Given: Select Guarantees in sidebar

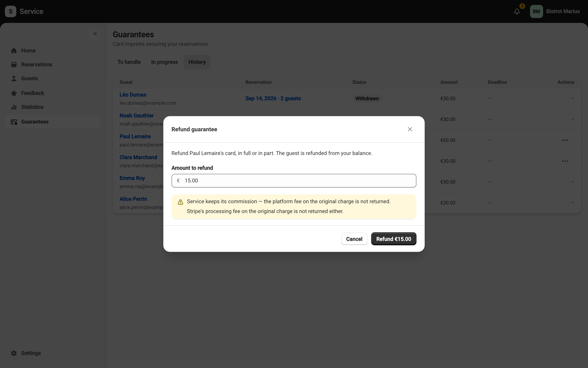Looking at the screenshot, I should click(53, 122).
